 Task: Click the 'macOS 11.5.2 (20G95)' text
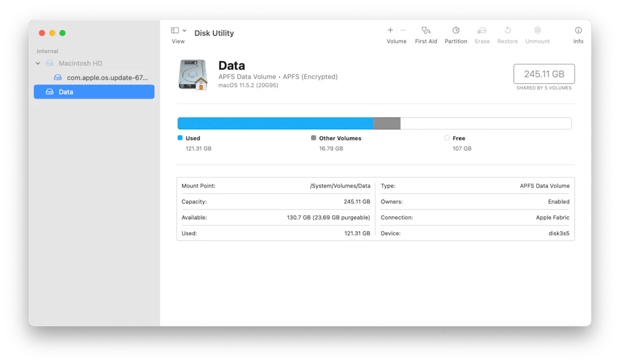click(248, 85)
